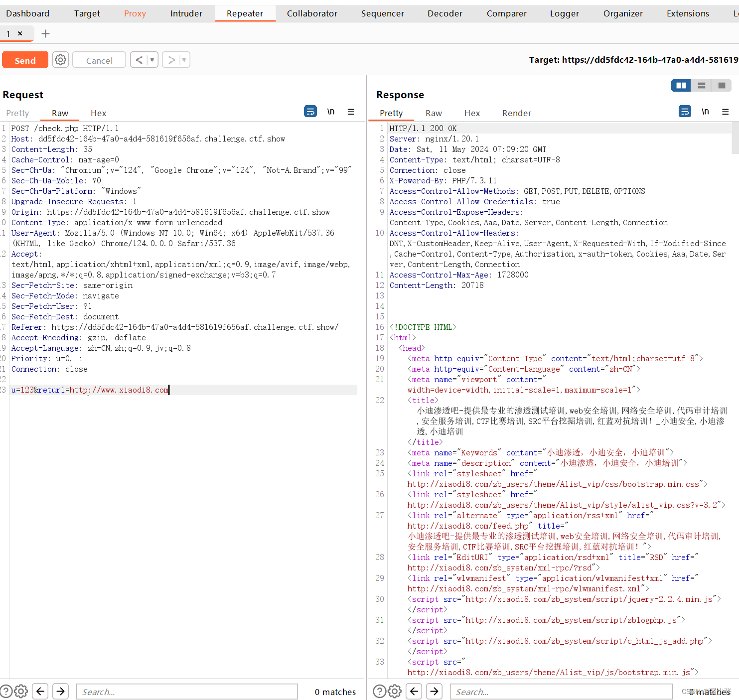Open the Response panel hamburger menu
This screenshot has height=700, width=739.
coord(726,112)
